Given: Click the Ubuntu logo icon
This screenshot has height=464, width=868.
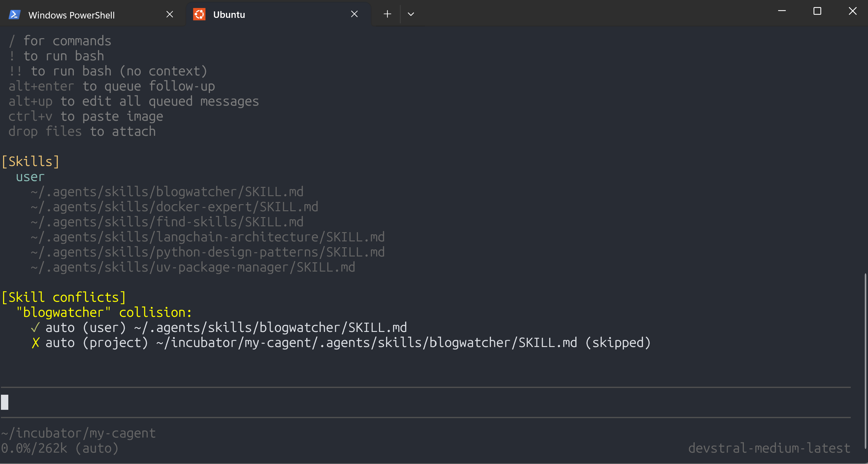Looking at the screenshot, I should [199, 14].
